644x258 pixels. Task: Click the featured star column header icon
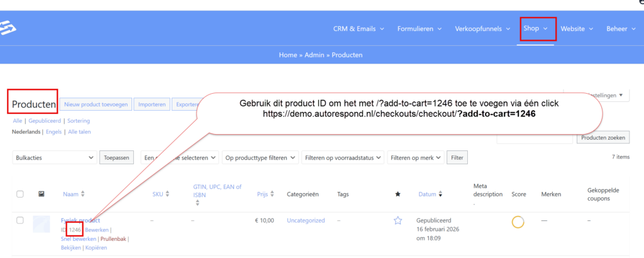(397, 194)
